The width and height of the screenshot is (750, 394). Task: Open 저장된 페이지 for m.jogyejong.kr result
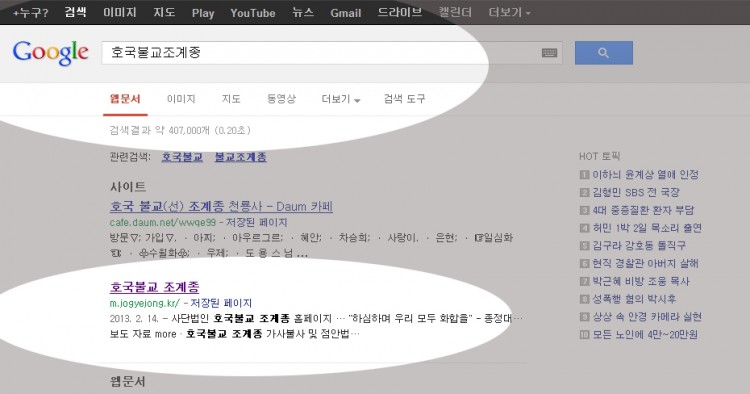[x=221, y=303]
